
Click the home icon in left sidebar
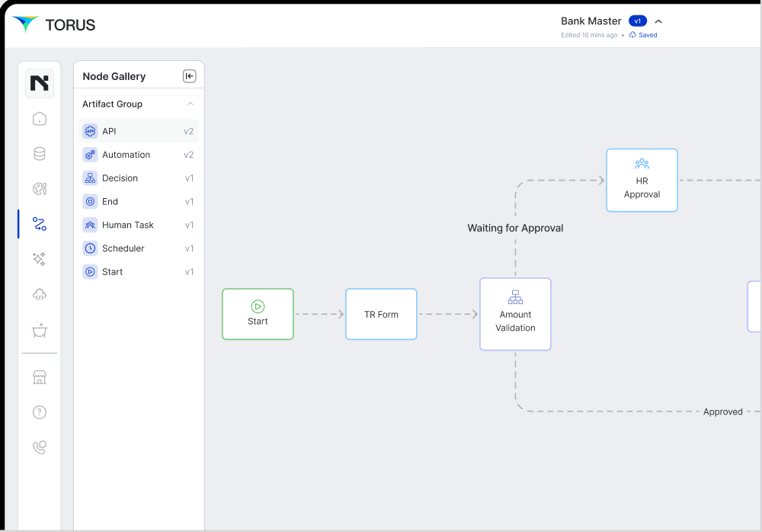40,119
